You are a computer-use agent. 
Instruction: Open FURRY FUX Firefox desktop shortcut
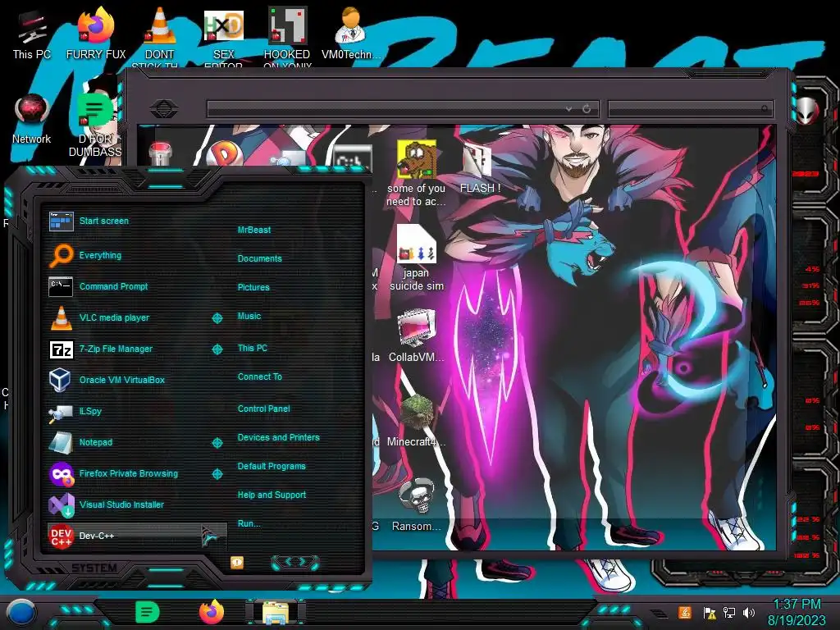pos(96,33)
